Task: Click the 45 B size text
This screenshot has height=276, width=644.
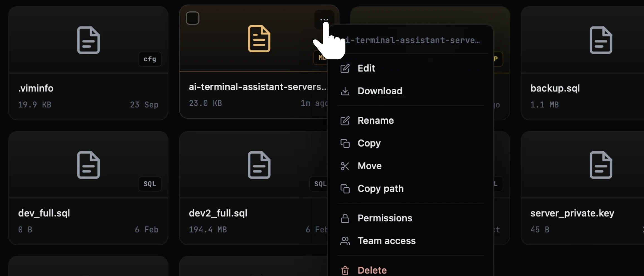Action: tap(540, 230)
